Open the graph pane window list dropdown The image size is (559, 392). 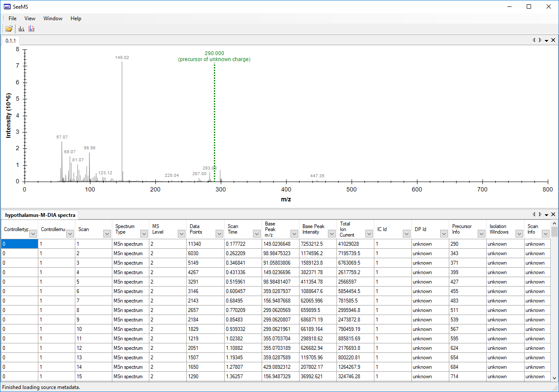546,40
